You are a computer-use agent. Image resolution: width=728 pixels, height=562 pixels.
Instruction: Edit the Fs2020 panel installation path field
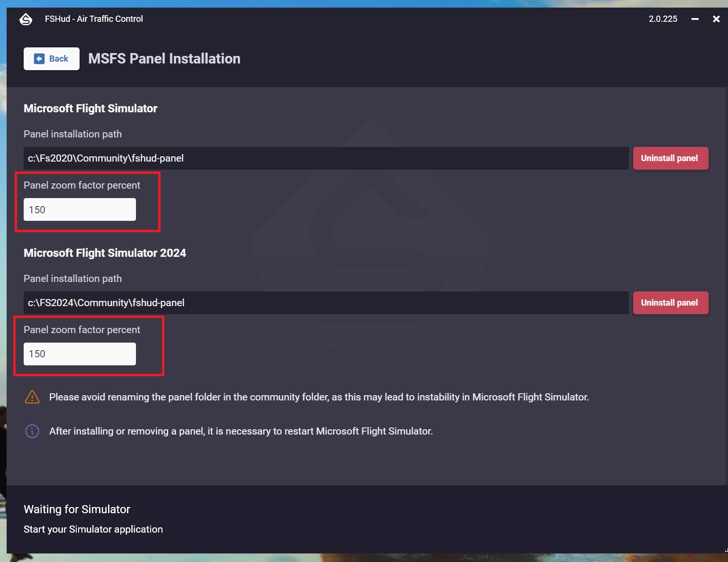326,158
